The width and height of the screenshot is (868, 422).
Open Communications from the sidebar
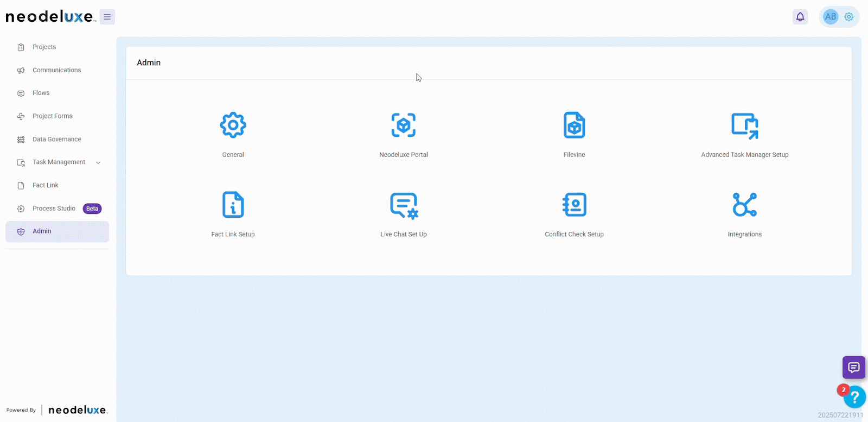point(57,71)
